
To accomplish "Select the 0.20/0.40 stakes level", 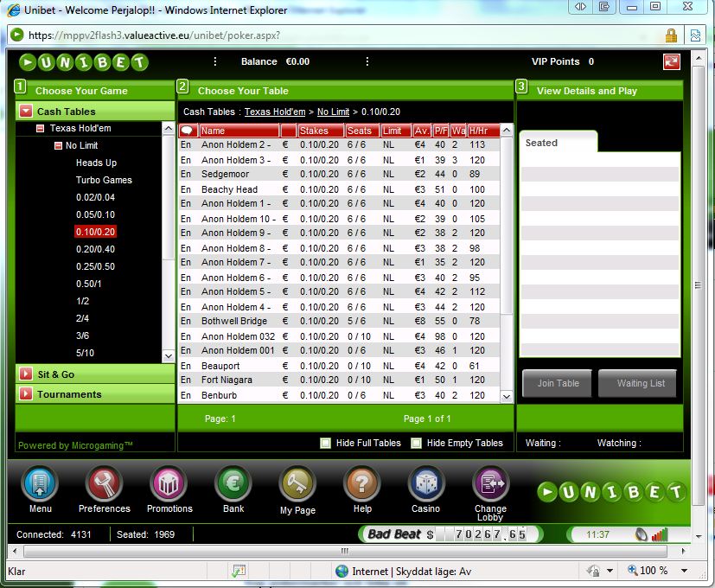I will coord(95,250).
